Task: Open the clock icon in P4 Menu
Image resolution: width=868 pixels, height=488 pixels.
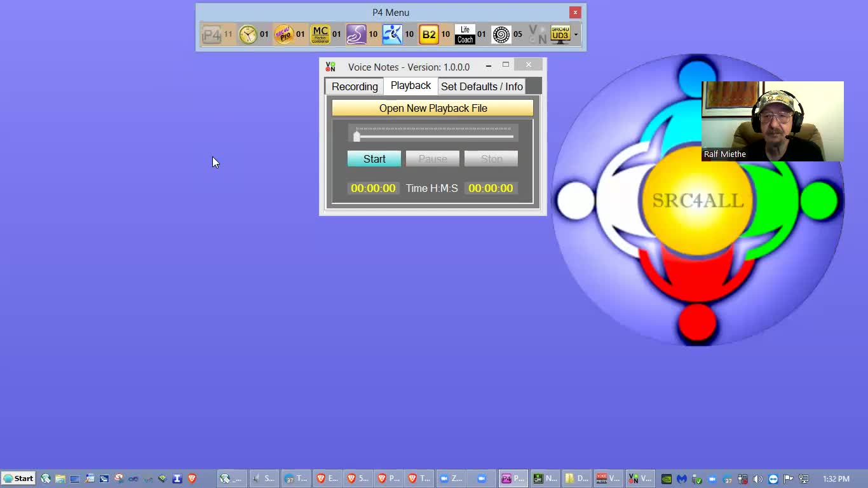Action: (x=248, y=34)
